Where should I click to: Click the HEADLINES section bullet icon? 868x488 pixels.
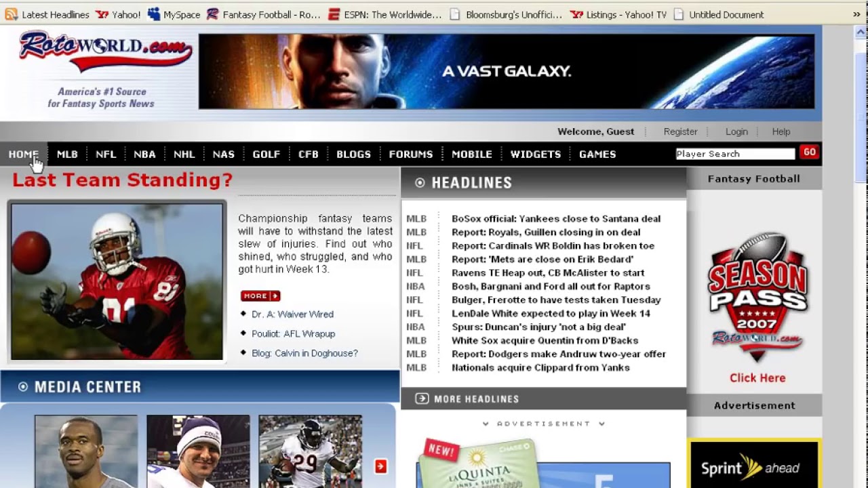pyautogui.click(x=420, y=182)
